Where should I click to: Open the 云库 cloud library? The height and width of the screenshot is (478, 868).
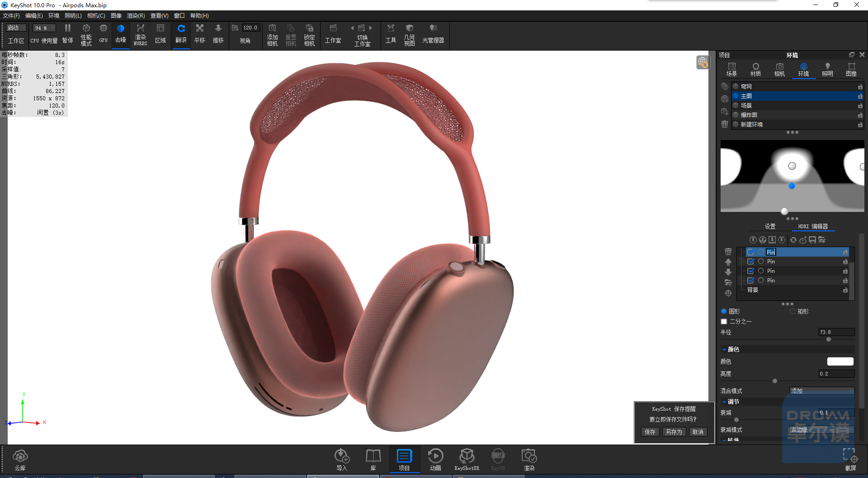point(20,460)
